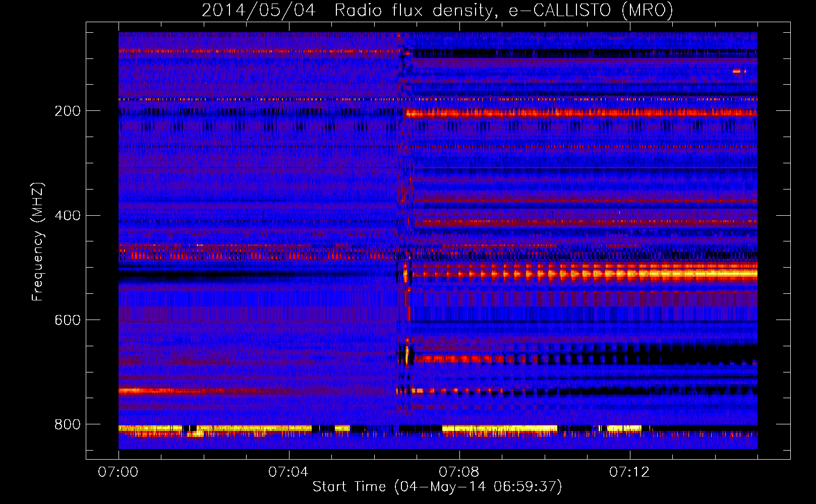The width and height of the screenshot is (816, 504).
Task: Click the '07:04' time tick label
Action: tap(288, 472)
